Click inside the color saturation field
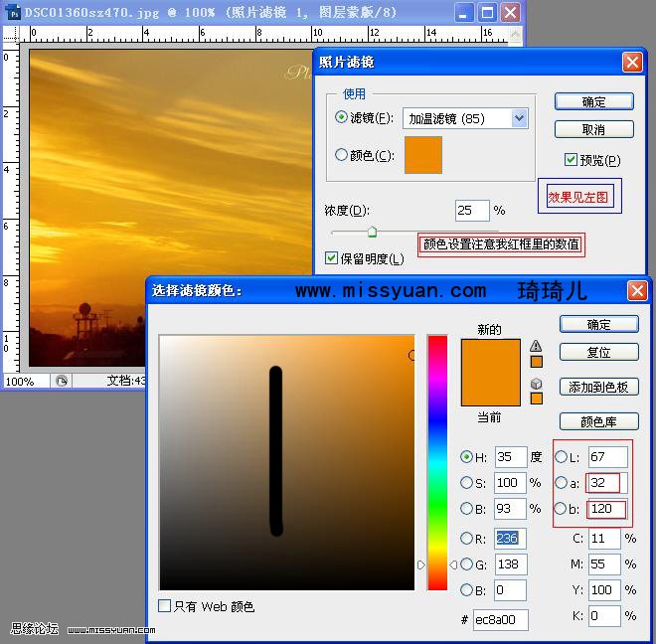This screenshot has width=656, height=644. [x=287, y=462]
